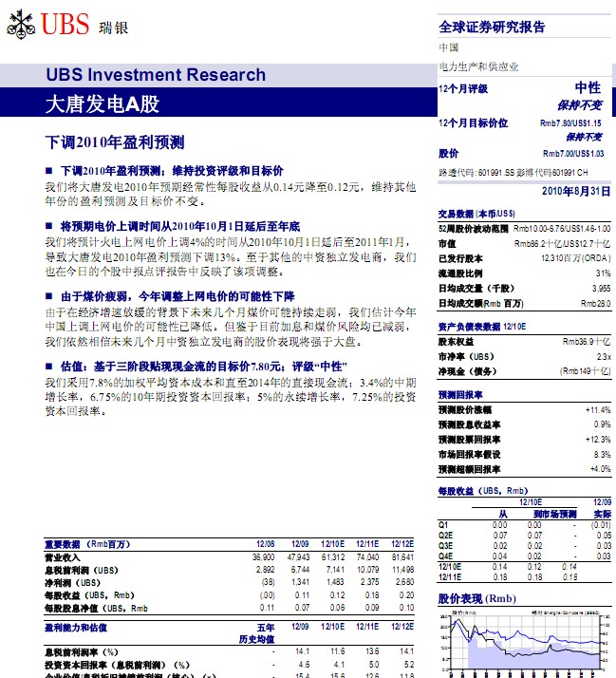616x678 pixels.
Task: Click the 资产负债表数据 heading
Action: point(482,327)
